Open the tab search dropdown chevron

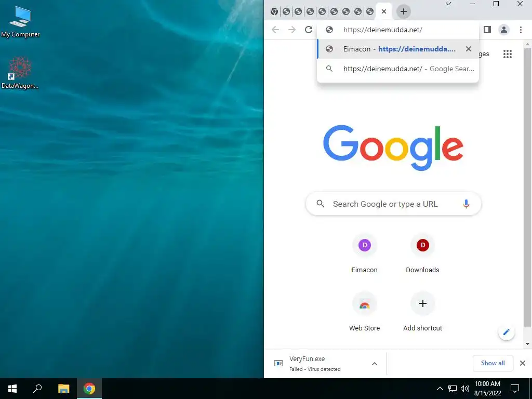pos(448,4)
